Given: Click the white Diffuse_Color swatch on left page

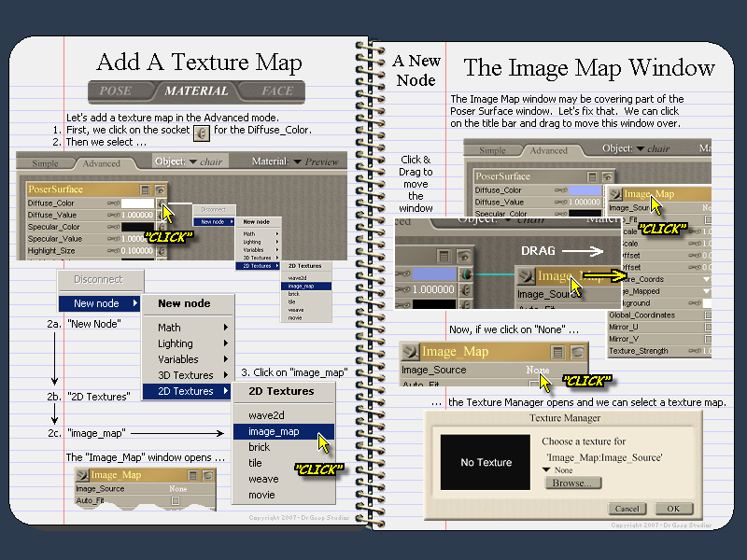Looking at the screenshot, I should [x=135, y=203].
